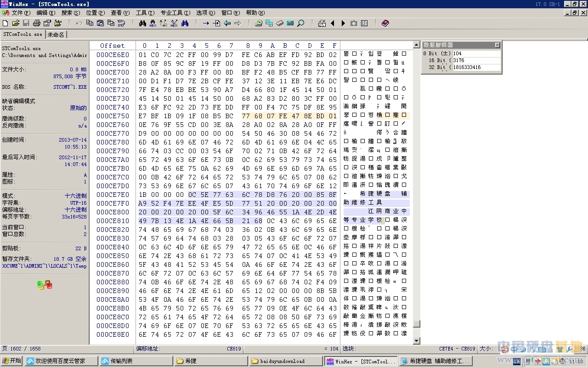Click the 开始 Start button
The width and height of the screenshot is (588, 368).
tap(12, 361)
